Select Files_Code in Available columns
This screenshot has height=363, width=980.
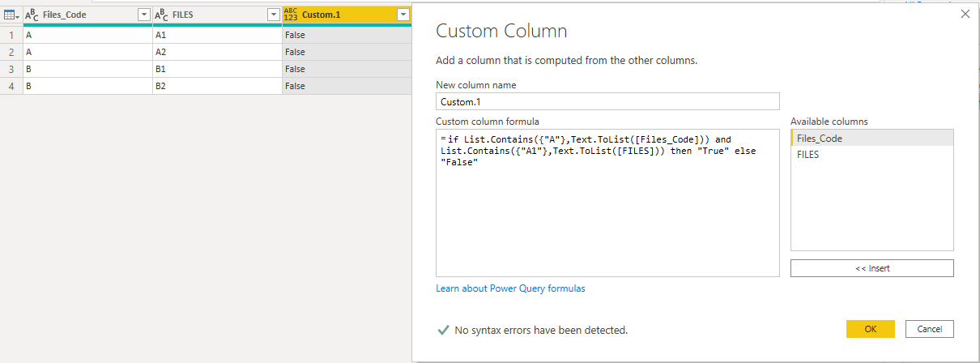click(871, 138)
